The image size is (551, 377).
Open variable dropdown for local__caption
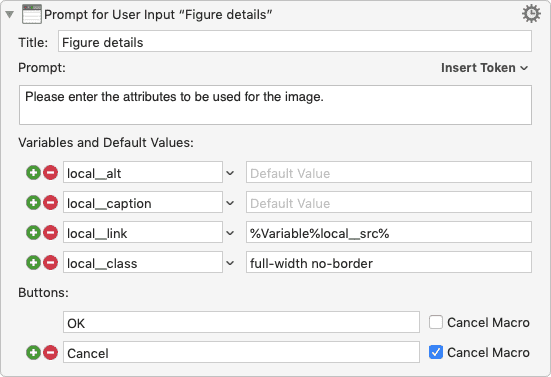tap(230, 203)
